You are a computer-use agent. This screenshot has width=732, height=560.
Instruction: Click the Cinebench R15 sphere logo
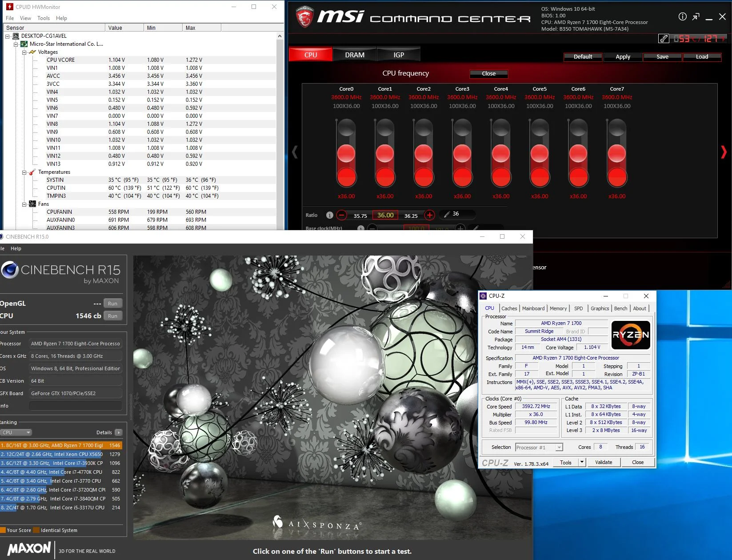point(10,270)
